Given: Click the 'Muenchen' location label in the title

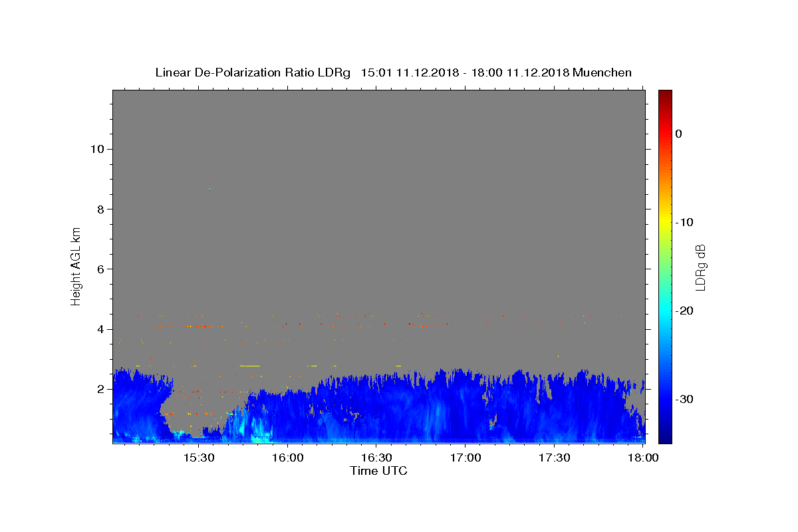Looking at the screenshot, I should pyautogui.click(x=602, y=72).
